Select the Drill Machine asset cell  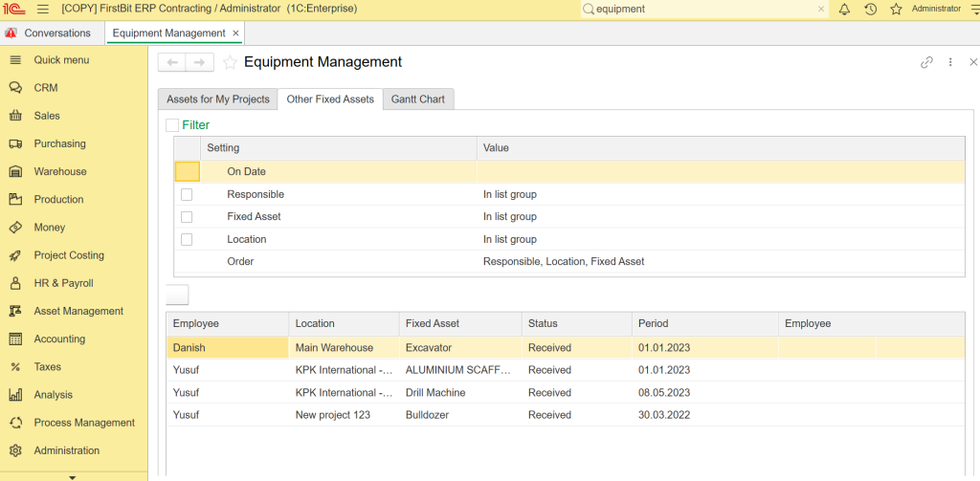[x=460, y=393]
